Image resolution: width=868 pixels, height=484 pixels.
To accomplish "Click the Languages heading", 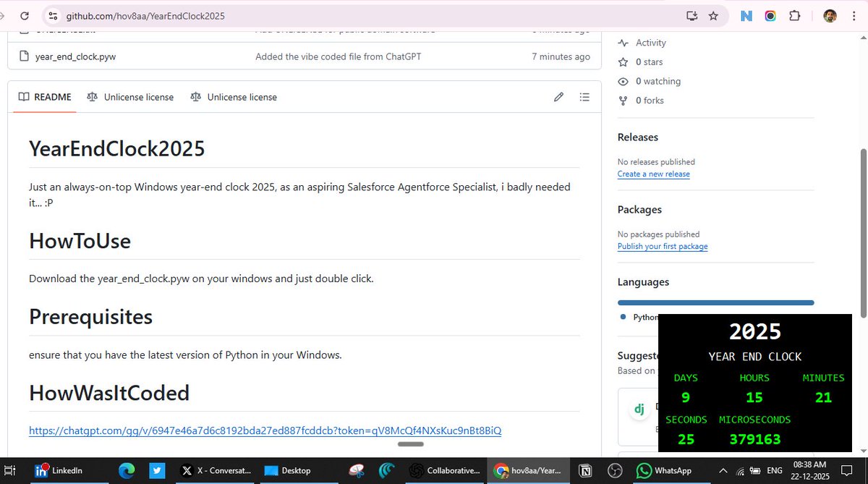I will coord(643,282).
